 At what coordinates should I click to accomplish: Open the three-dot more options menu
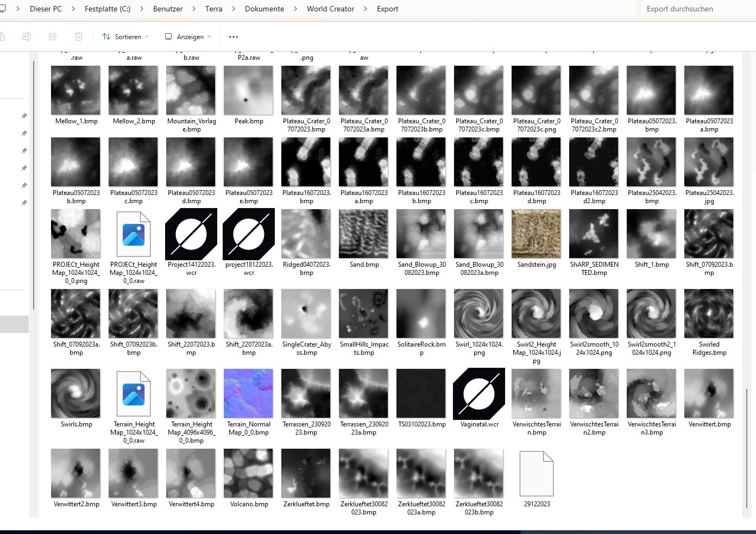pos(234,36)
